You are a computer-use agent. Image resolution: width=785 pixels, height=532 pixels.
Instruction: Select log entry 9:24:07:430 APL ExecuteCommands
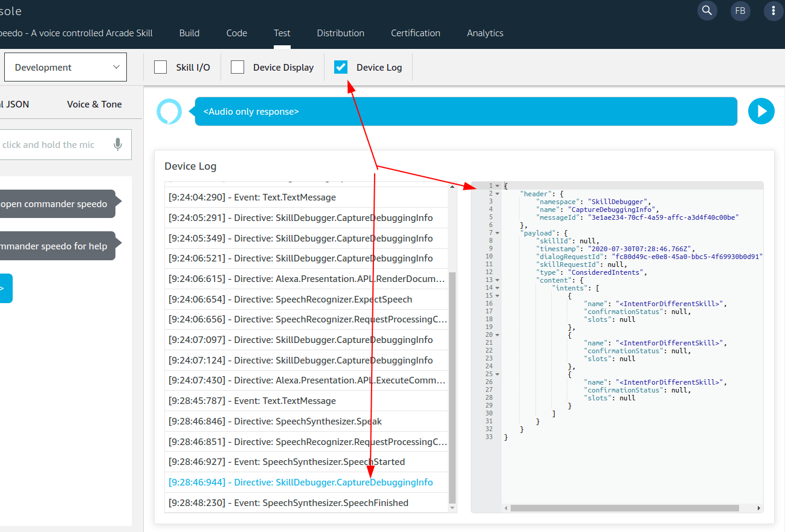[306, 380]
